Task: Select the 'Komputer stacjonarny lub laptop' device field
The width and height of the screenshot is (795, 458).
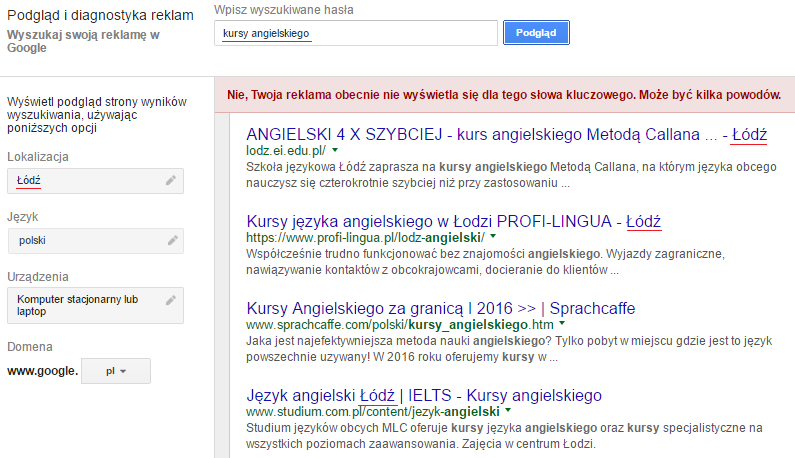Action: [x=85, y=305]
